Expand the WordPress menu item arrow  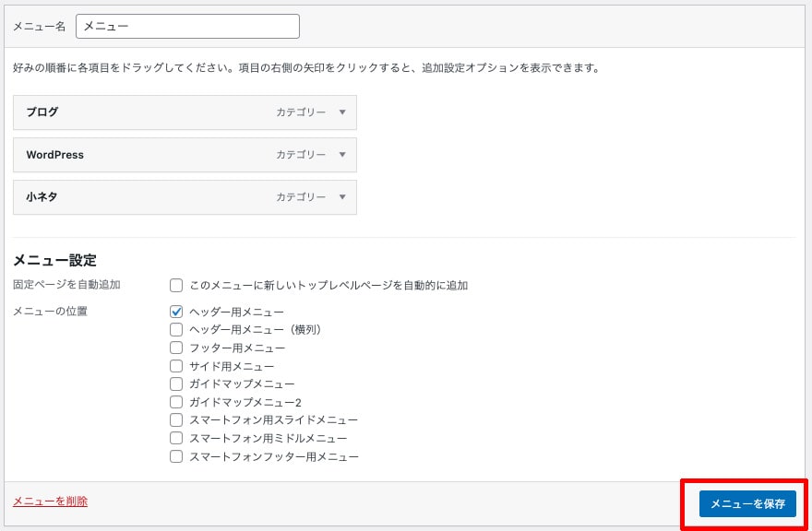click(342, 155)
